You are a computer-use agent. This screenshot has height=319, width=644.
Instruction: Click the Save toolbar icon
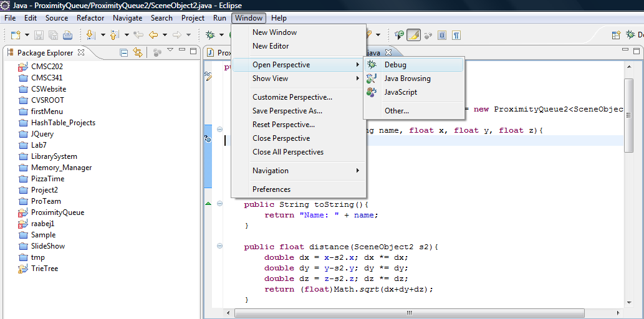pyautogui.click(x=39, y=36)
